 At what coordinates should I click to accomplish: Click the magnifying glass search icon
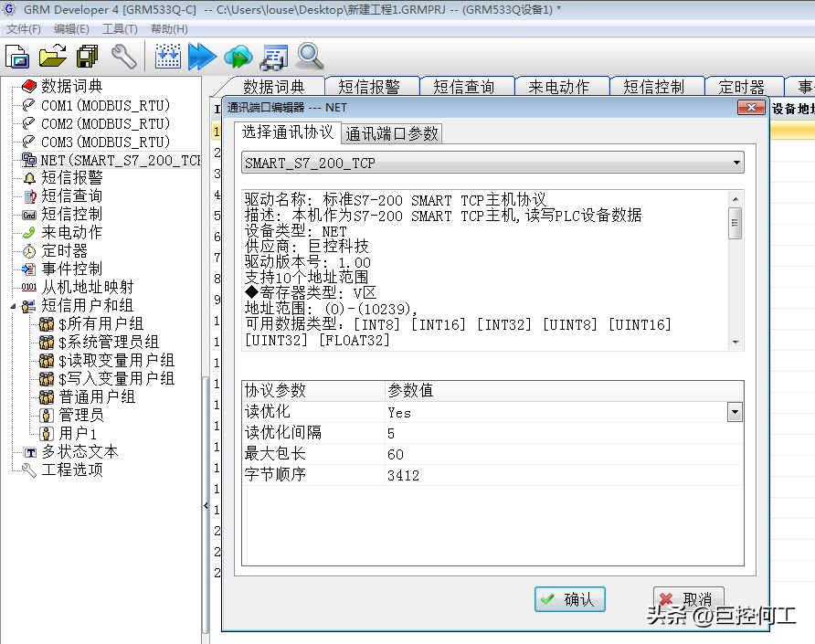310,57
